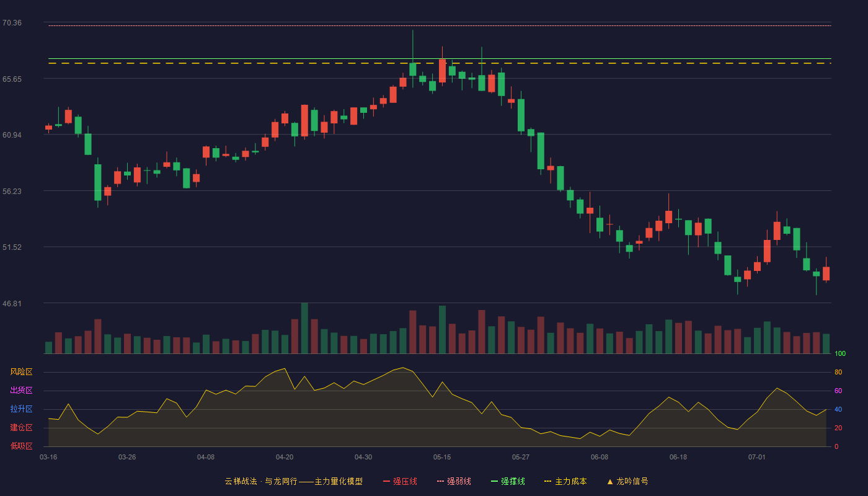Click the red 20 indicator scale value
The image size is (868, 496).
pos(838,428)
